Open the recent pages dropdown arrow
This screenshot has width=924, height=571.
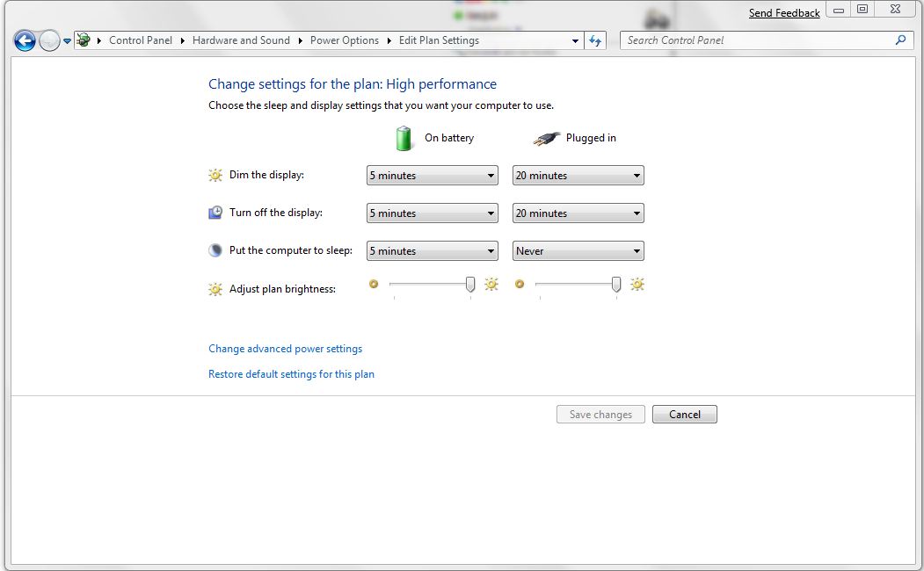coord(67,41)
